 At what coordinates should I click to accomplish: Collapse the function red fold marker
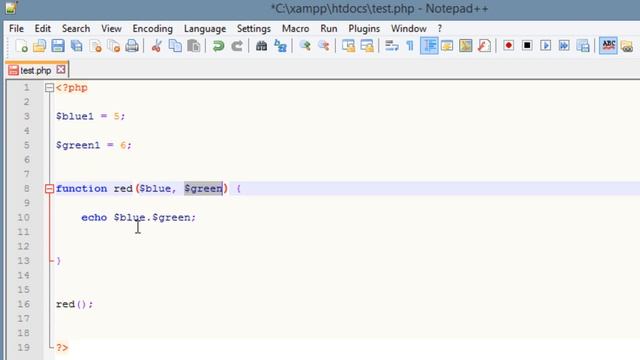49,189
